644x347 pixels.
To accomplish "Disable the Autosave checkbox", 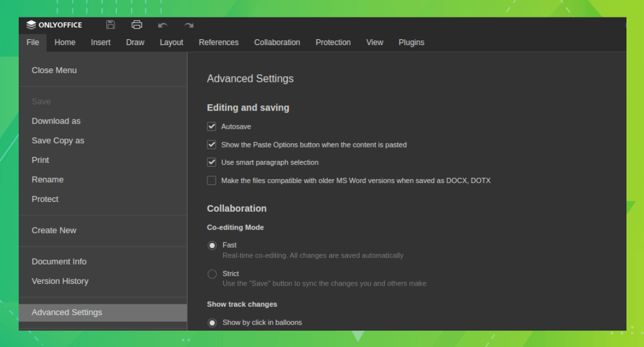I will tap(212, 126).
